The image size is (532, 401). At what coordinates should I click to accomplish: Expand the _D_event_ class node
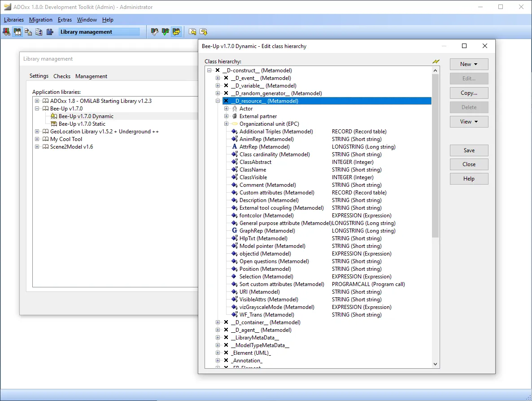pyautogui.click(x=218, y=78)
